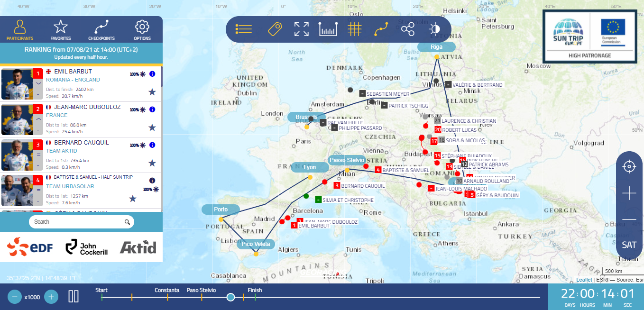The width and height of the screenshot is (644, 310).
Task: Increase replay speed with plus button
Action: (51, 297)
